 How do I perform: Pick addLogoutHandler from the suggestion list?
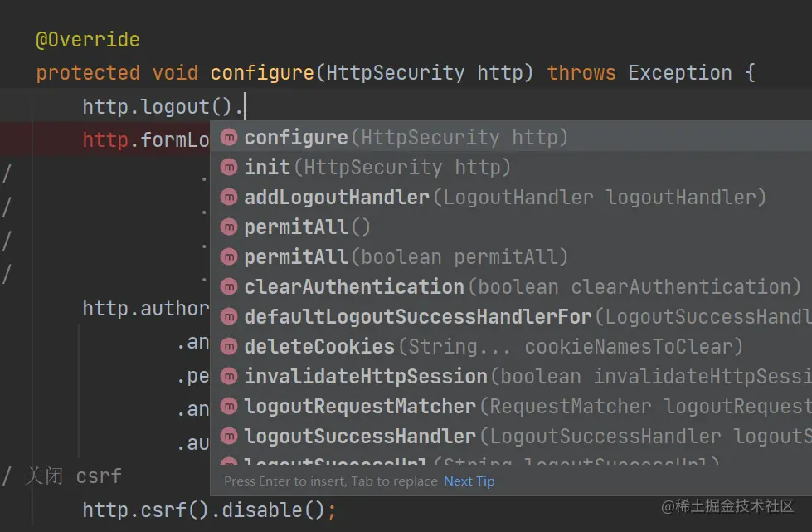click(x=511, y=197)
